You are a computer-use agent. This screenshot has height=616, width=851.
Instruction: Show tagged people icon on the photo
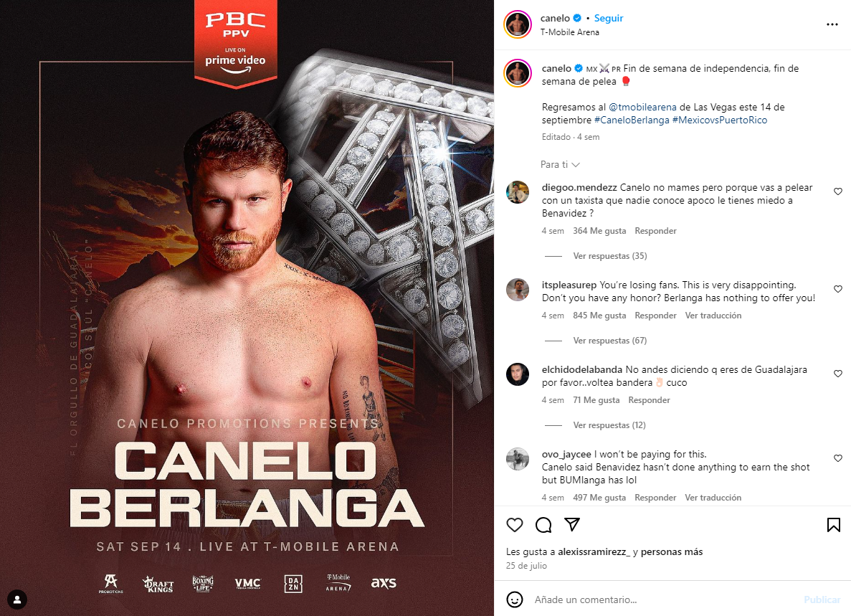[17, 600]
